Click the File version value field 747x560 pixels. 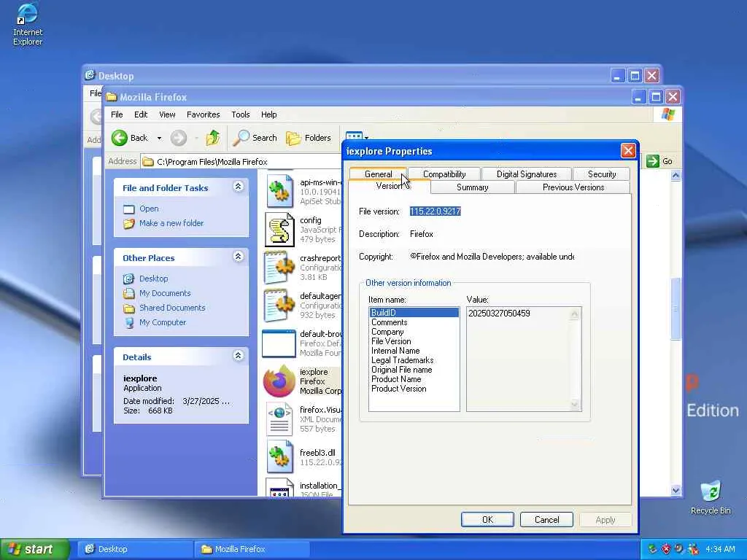click(x=436, y=211)
